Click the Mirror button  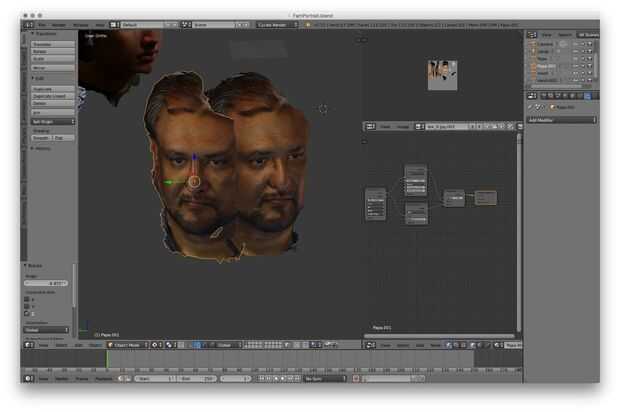pyautogui.click(x=53, y=68)
